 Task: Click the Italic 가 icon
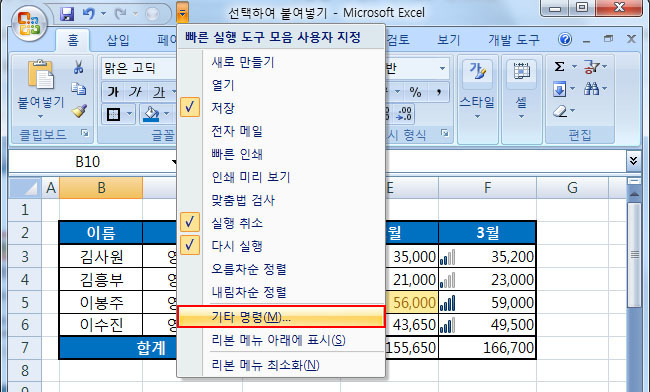pyautogui.click(x=135, y=91)
